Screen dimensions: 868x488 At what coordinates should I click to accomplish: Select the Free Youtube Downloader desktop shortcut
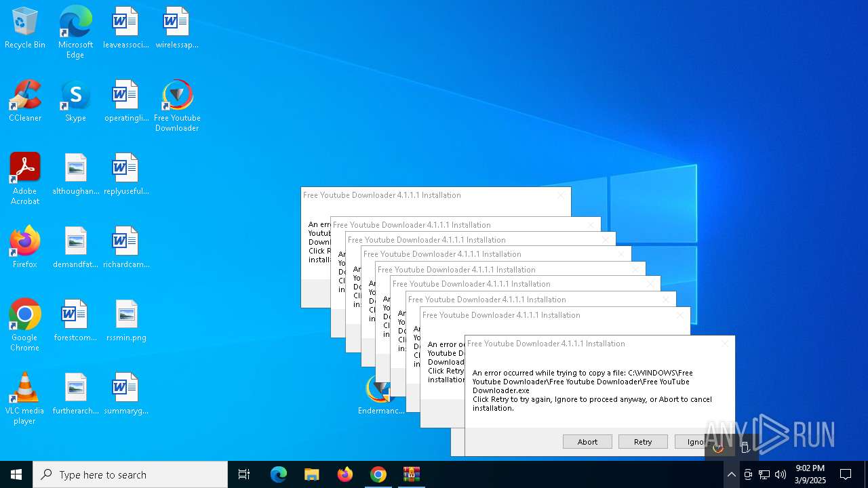pyautogui.click(x=177, y=105)
